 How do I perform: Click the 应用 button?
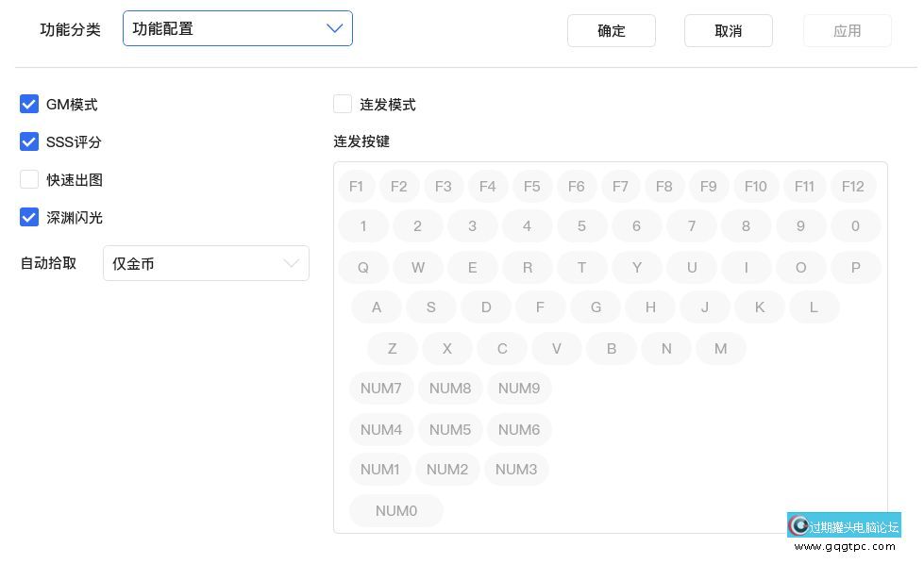[x=847, y=31]
